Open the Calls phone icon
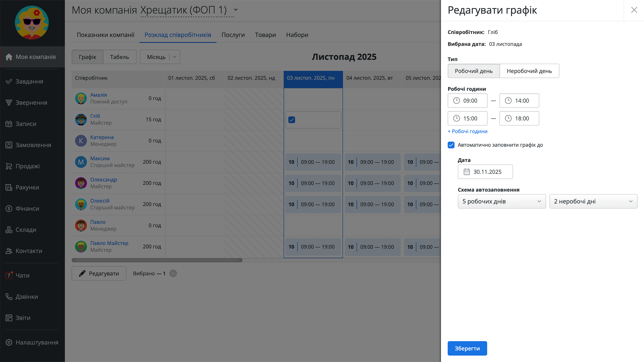 click(9, 297)
